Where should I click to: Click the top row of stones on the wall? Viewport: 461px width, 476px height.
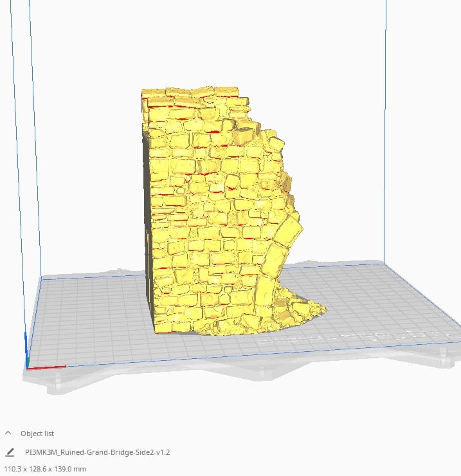[x=193, y=96]
